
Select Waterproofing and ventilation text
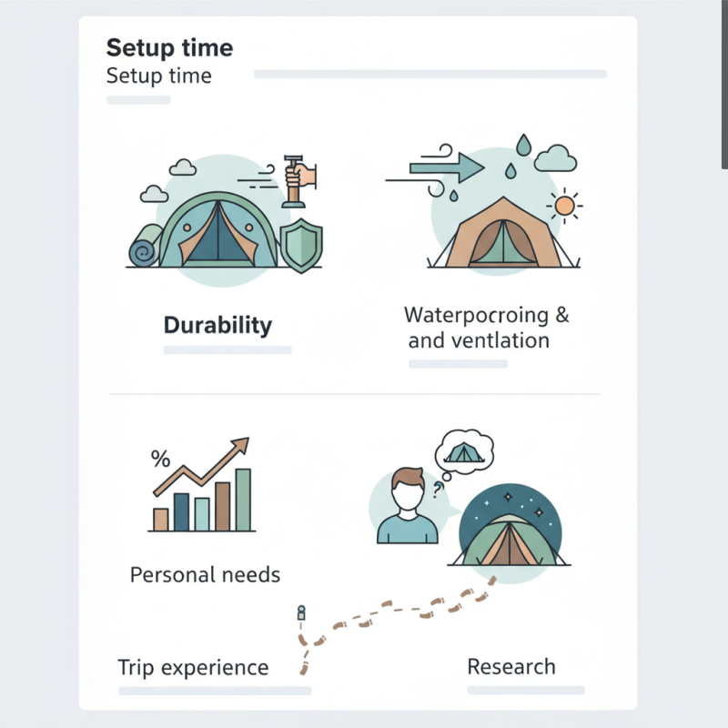[x=486, y=328]
